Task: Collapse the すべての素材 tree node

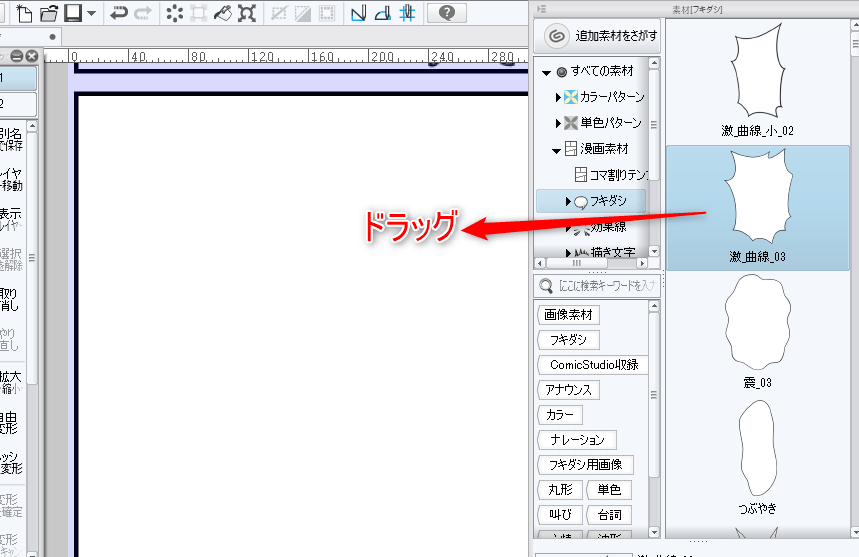Action: [x=546, y=72]
